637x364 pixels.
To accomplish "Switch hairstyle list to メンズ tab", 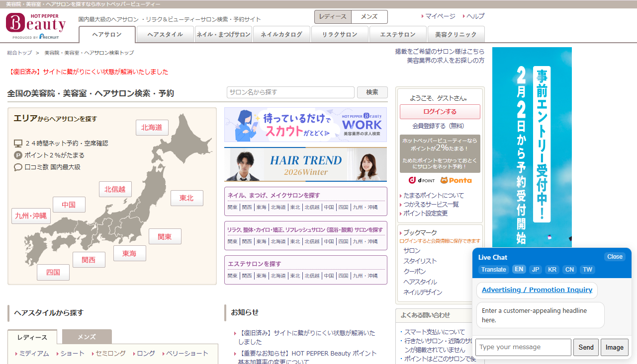I will point(87,337).
